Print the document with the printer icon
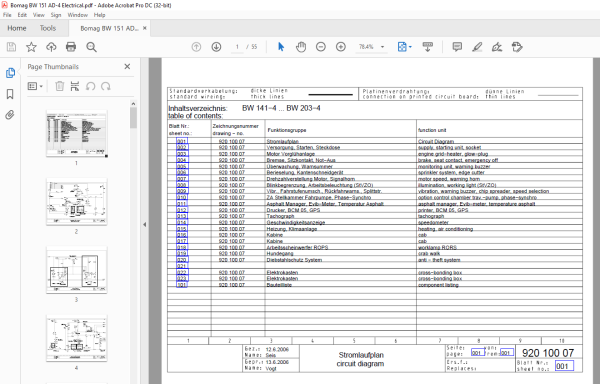 point(71,47)
